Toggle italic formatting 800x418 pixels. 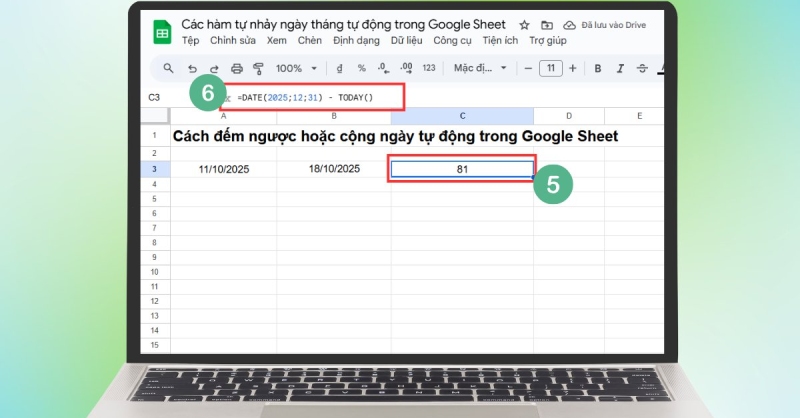coord(620,68)
